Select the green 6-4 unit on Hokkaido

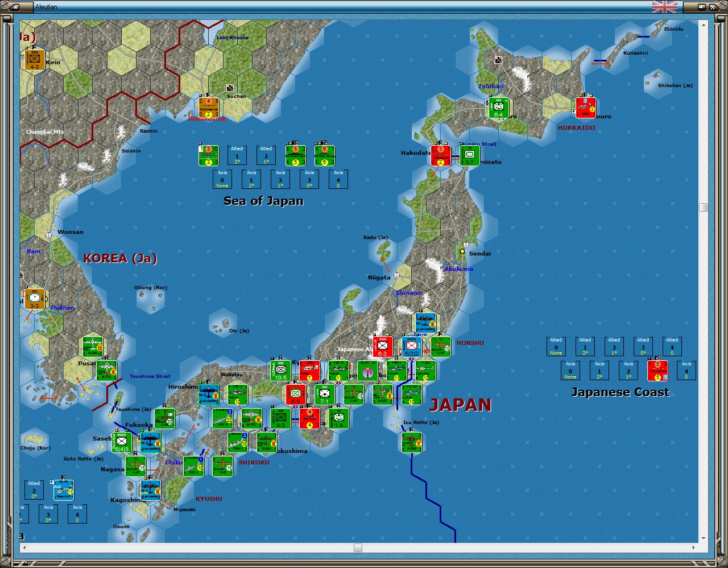(498, 108)
